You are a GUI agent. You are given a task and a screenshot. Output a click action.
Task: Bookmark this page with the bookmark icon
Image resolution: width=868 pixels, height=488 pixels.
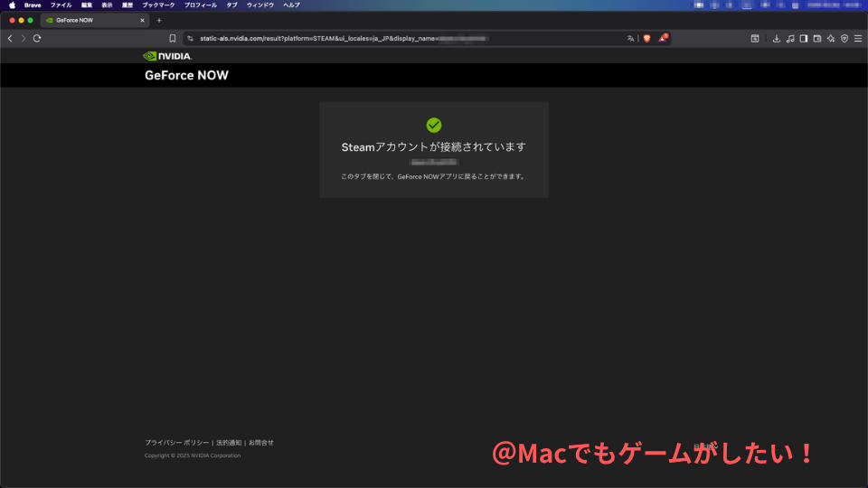coord(173,39)
